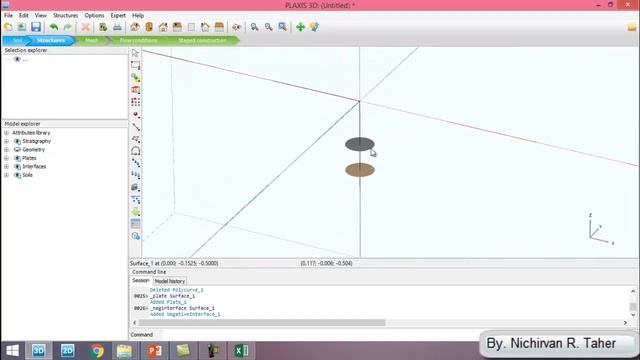Click the green move/pan cross icon
This screenshot has height=360, width=640.
click(x=300, y=27)
